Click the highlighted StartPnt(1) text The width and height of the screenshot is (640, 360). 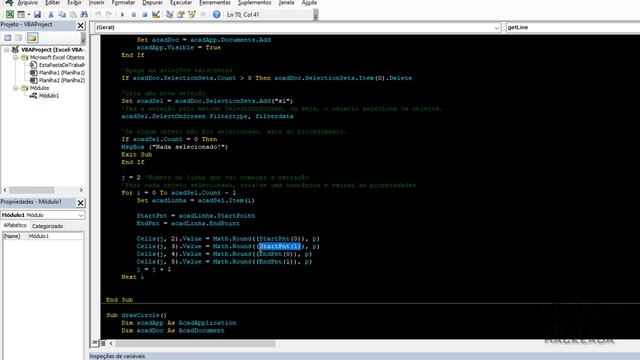(x=280, y=246)
